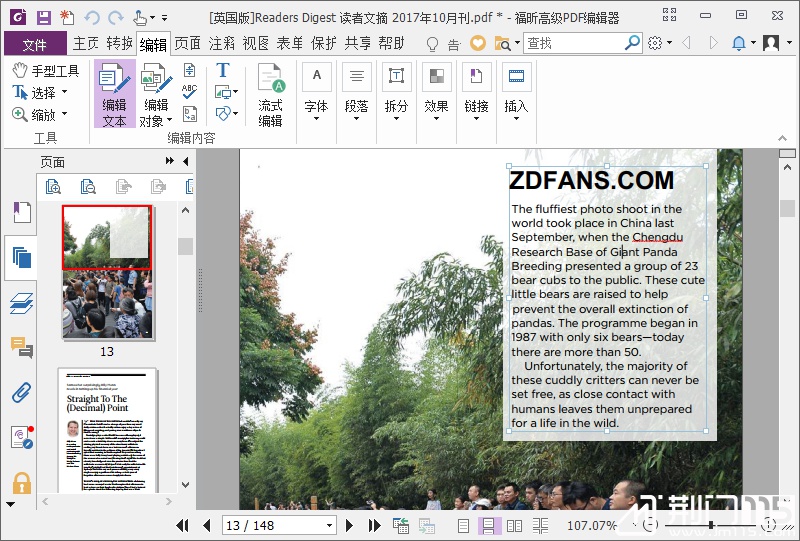Open the Paragraph (段落) dropdown
The image size is (800, 541).
click(356, 94)
